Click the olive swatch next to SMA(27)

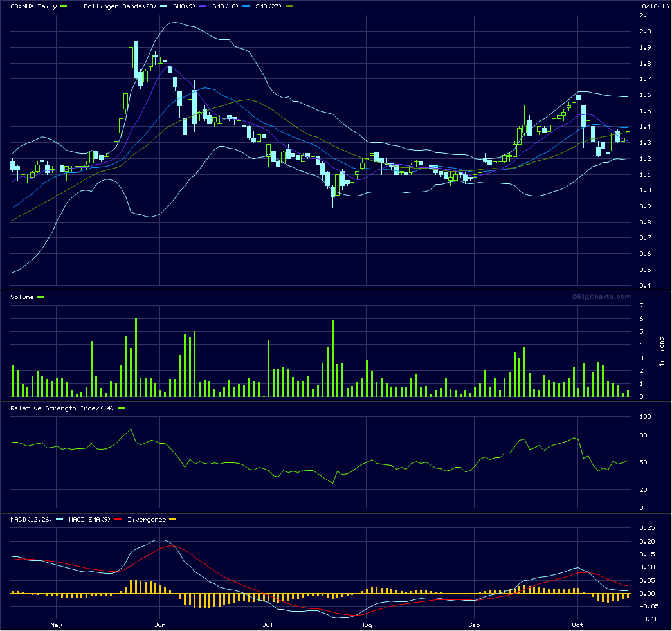click(x=289, y=6)
